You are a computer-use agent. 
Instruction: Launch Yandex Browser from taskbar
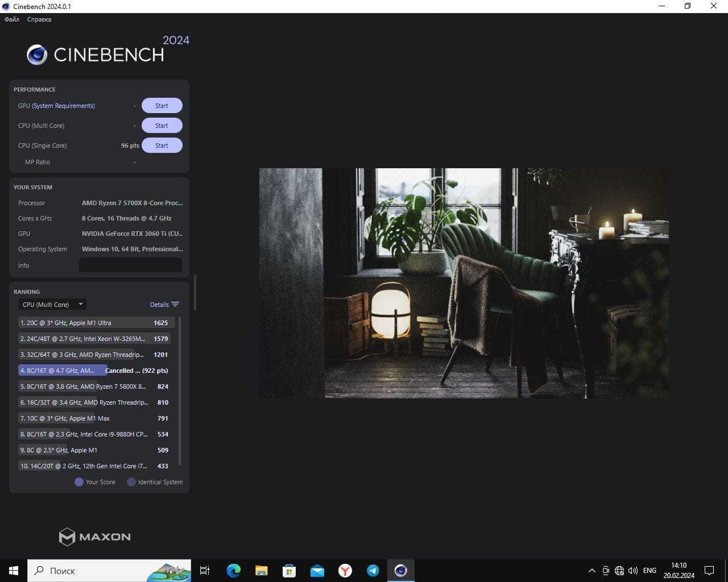click(345, 571)
